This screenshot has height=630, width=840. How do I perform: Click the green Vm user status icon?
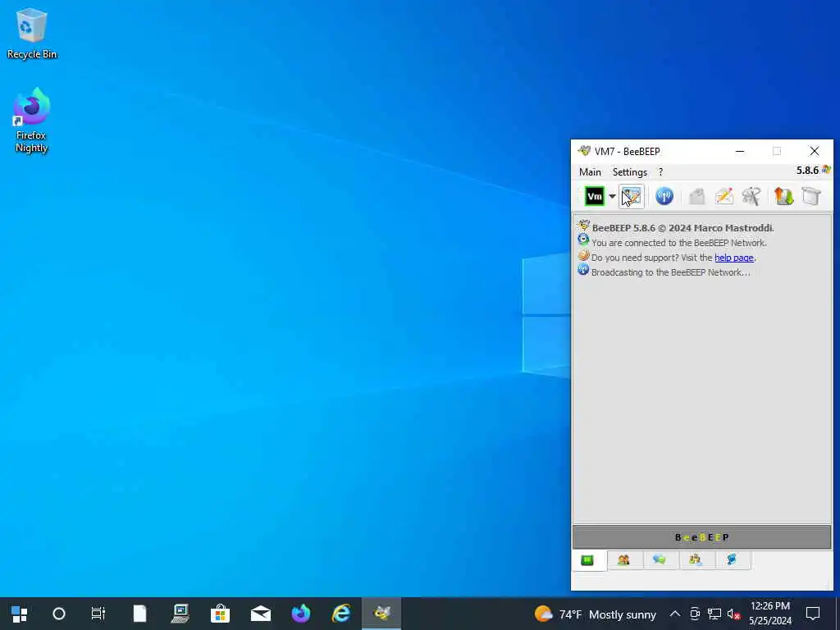pos(594,196)
